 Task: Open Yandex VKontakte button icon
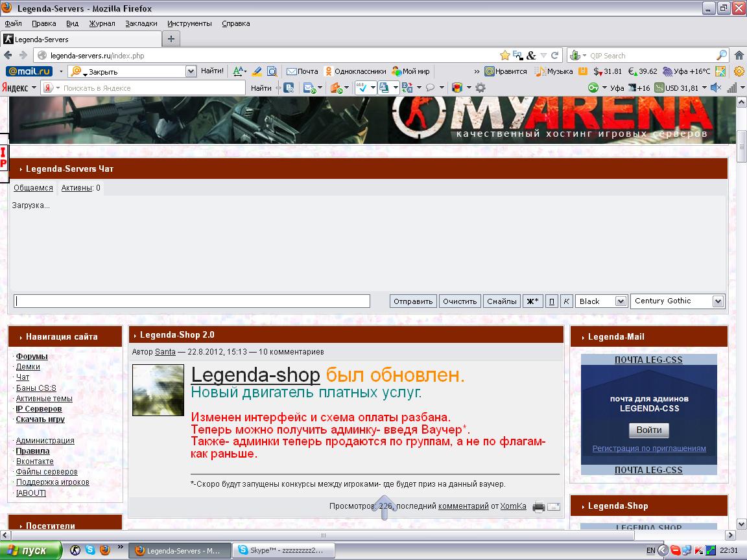click(x=289, y=87)
